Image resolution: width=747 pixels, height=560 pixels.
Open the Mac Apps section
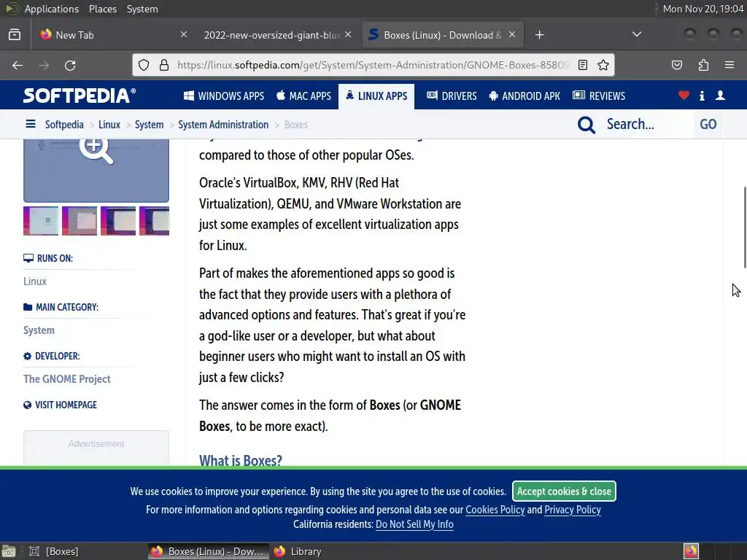pyautogui.click(x=303, y=96)
